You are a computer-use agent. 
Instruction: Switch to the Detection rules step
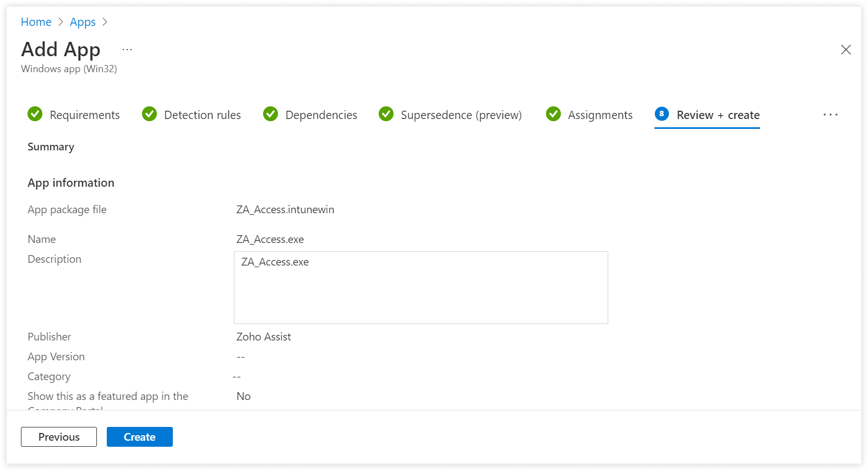pos(202,115)
